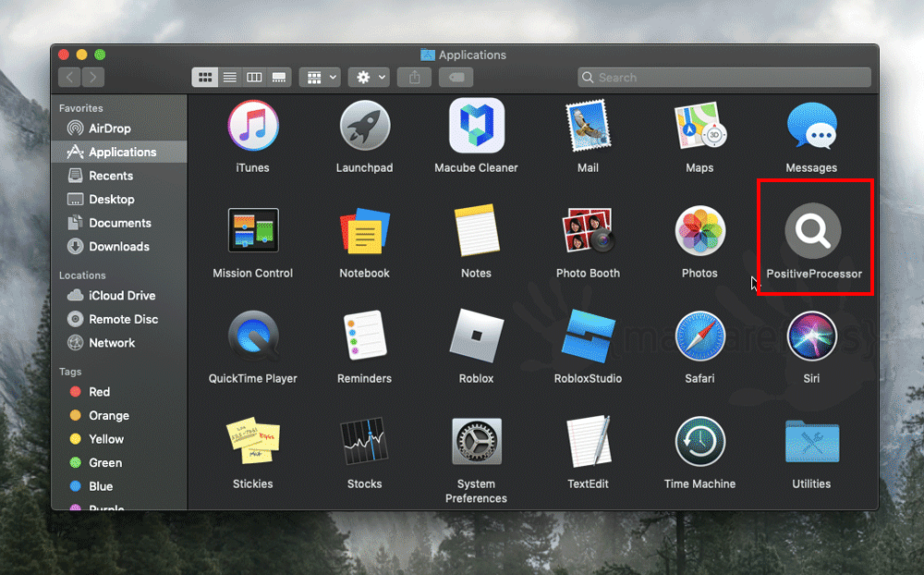Select the Stocks app icon
Screen dimensions: 924x575
point(365,441)
